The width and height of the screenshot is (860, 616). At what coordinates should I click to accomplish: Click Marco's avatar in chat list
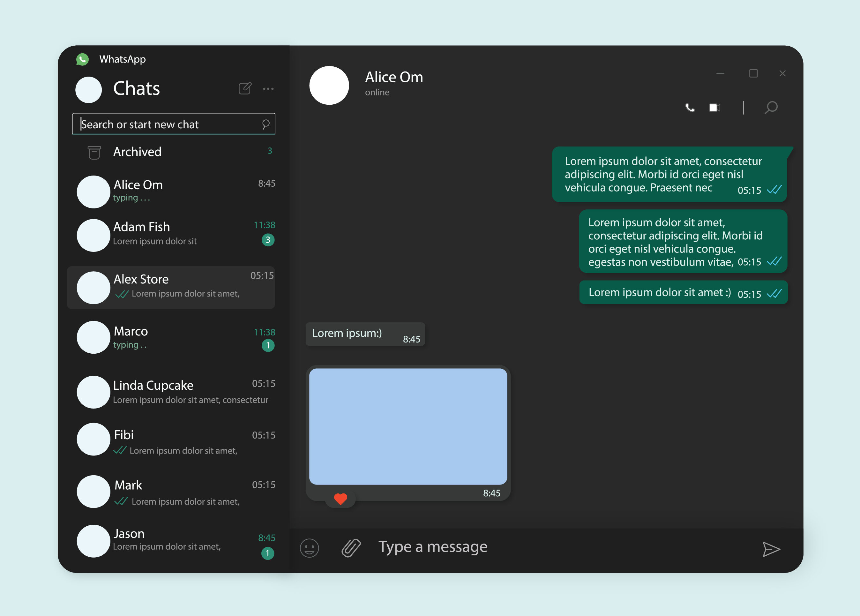[x=93, y=337]
